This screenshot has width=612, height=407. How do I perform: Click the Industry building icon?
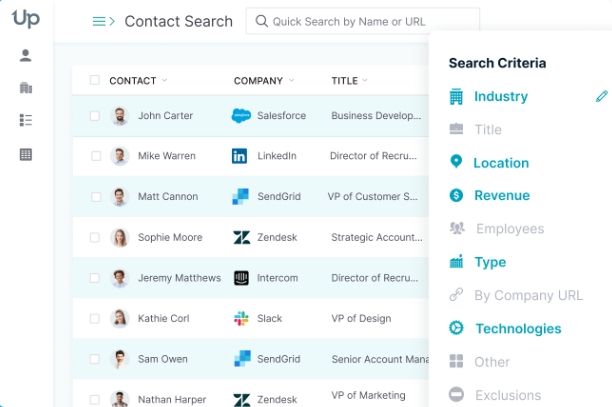pyautogui.click(x=456, y=96)
